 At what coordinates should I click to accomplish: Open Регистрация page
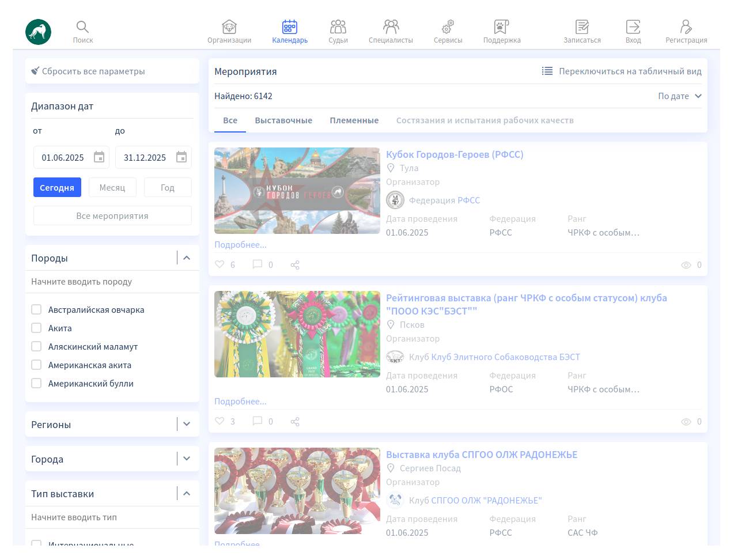(x=686, y=32)
